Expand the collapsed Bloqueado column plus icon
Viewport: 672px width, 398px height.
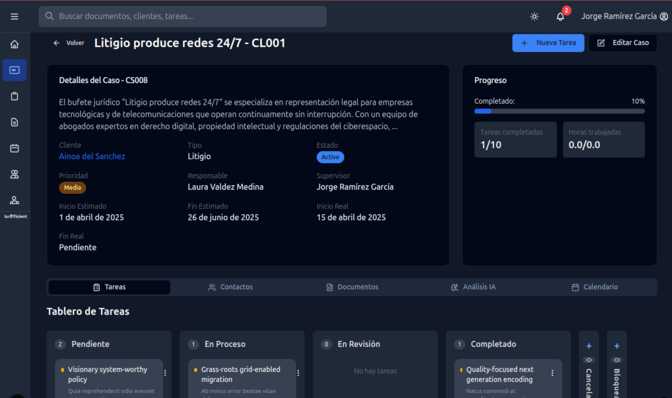(617, 346)
